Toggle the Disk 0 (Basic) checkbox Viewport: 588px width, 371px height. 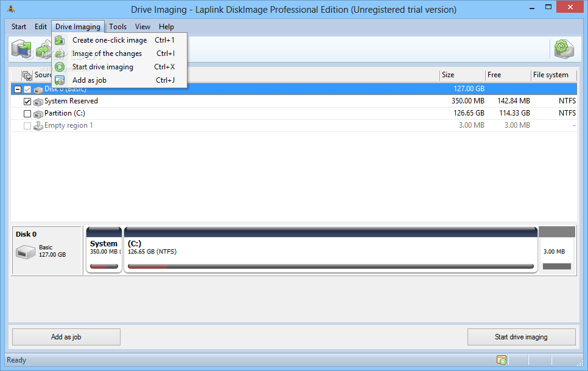27,89
